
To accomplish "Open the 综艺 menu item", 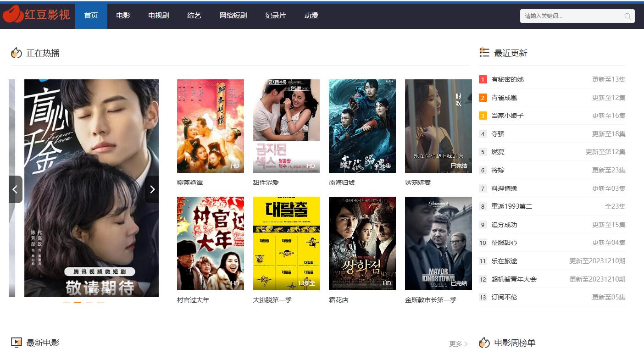I will 194,16.
